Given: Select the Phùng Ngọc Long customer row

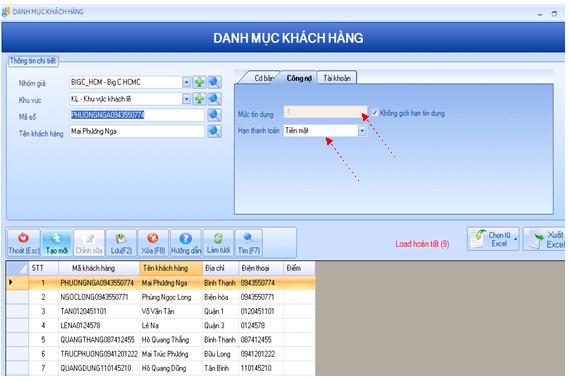Looking at the screenshot, I should [x=160, y=297].
